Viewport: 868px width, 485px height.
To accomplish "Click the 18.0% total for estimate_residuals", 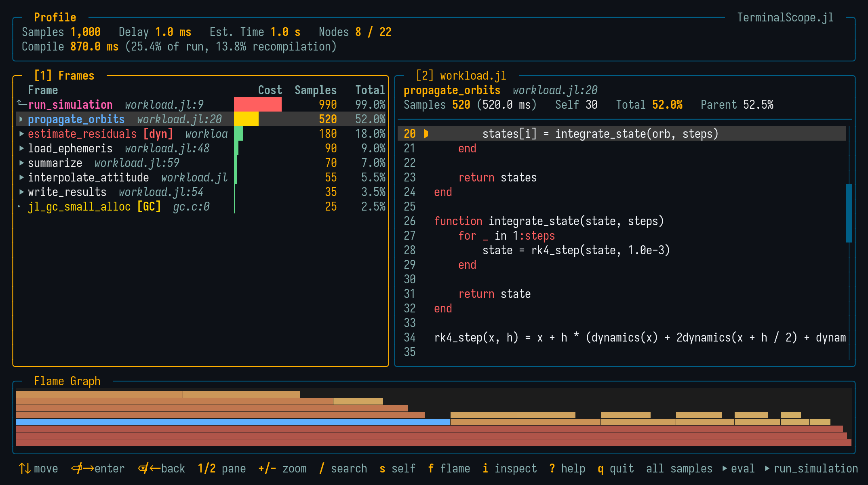I will point(370,134).
